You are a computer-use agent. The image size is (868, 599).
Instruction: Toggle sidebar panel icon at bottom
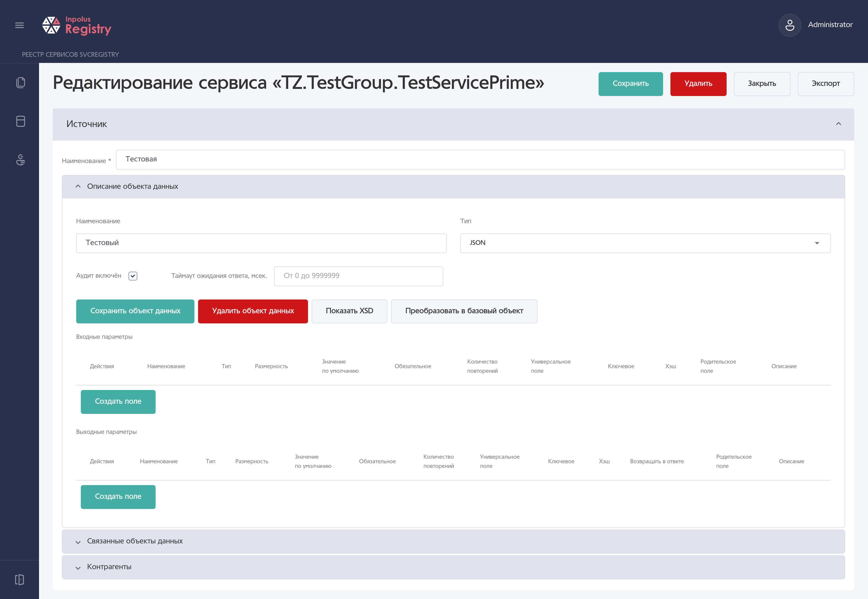click(20, 579)
